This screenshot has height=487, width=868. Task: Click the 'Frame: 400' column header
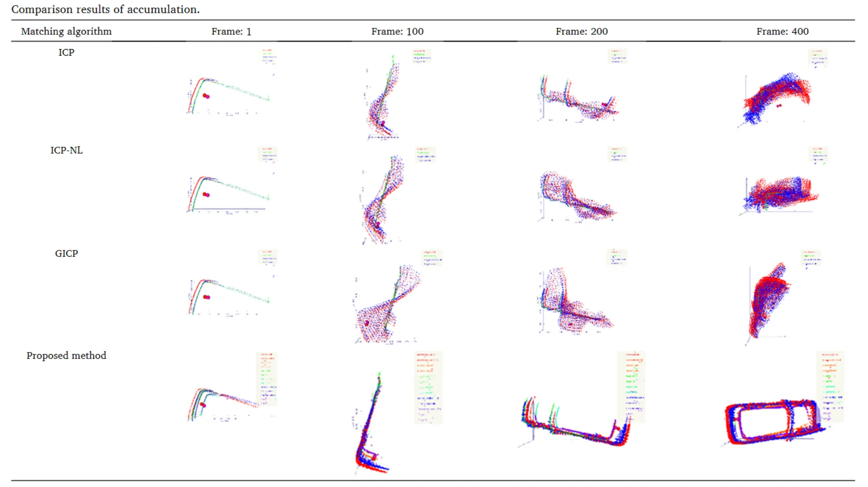pyautogui.click(x=782, y=31)
